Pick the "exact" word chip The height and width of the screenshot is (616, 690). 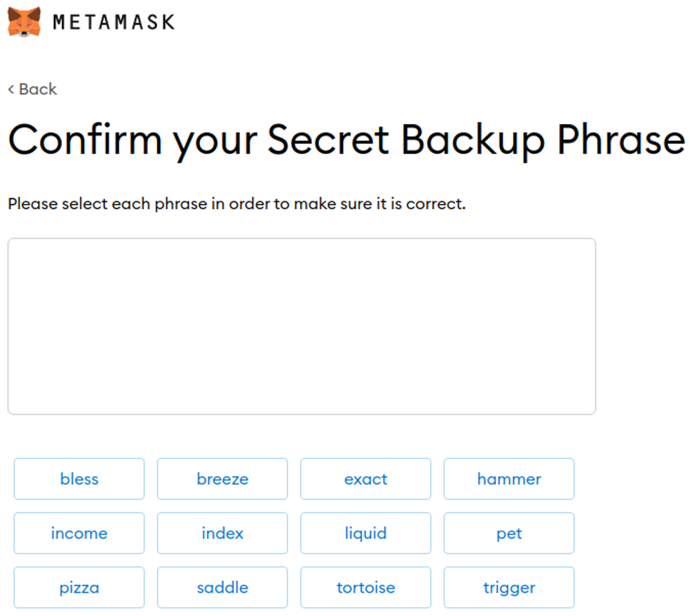coord(365,479)
